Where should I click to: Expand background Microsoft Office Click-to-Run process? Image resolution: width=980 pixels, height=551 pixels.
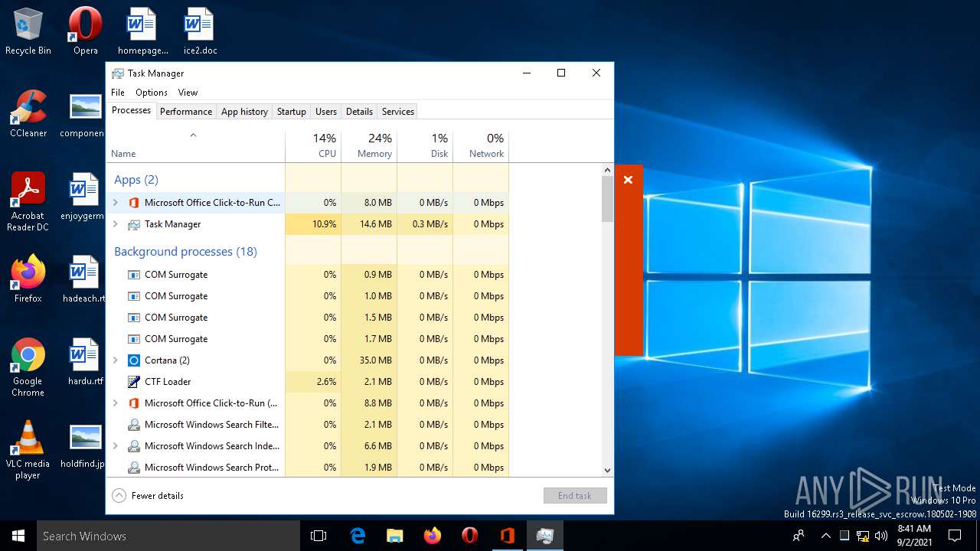pyautogui.click(x=116, y=403)
